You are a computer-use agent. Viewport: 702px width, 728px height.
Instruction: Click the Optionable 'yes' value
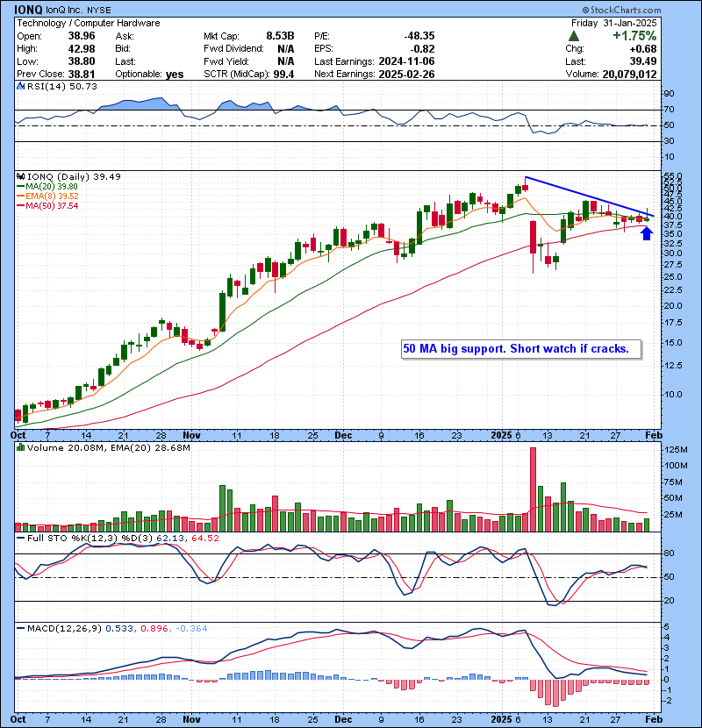click(x=175, y=75)
